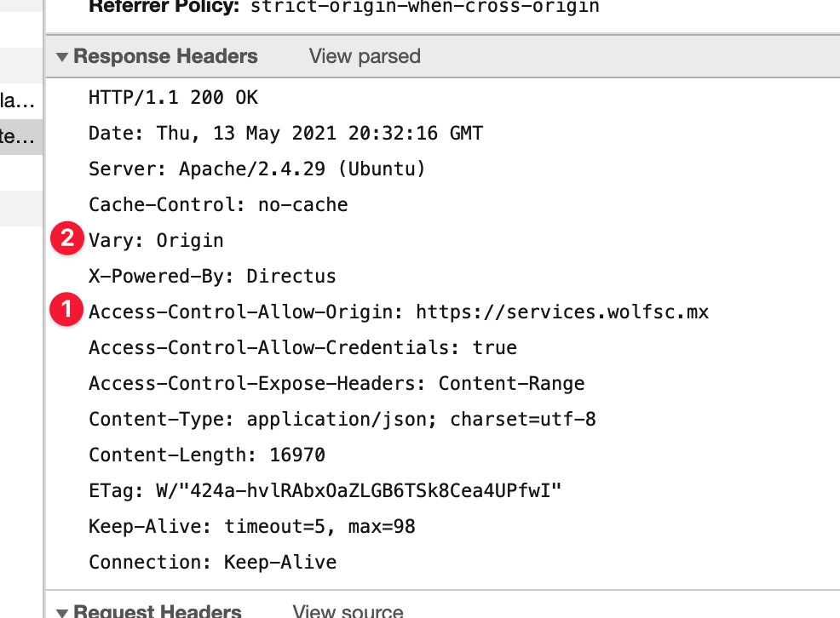Image resolution: width=840 pixels, height=618 pixels.
Task: Click the services.wolfsc.mx origin URL
Action: [561, 312]
